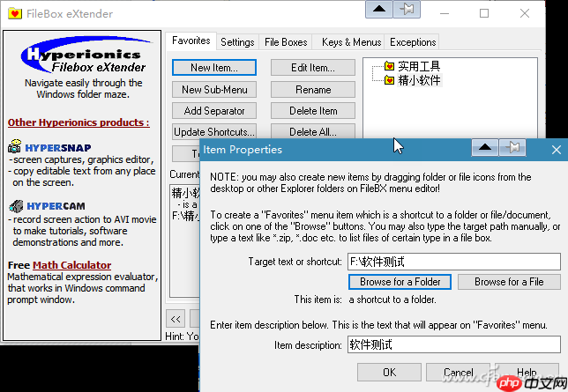Screen dimensions: 568x392
Task: Go to the Keys & Menus tab
Action: (351, 42)
